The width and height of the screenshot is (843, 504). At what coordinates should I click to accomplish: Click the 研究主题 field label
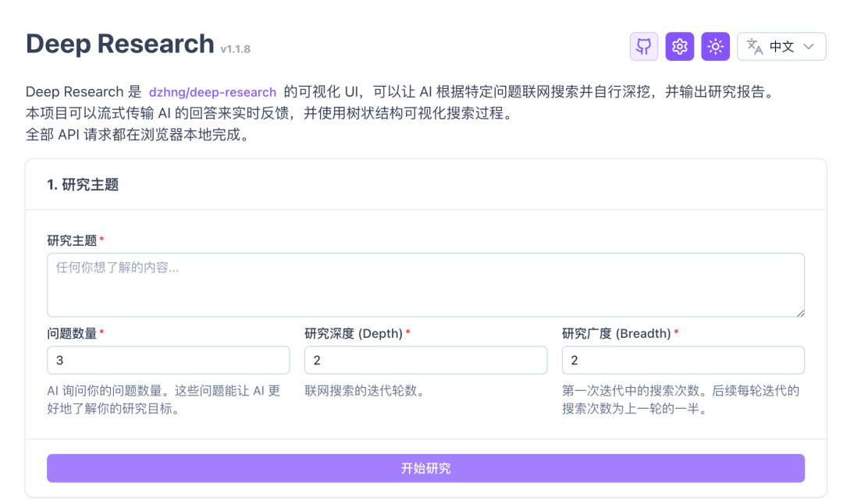click(x=72, y=241)
